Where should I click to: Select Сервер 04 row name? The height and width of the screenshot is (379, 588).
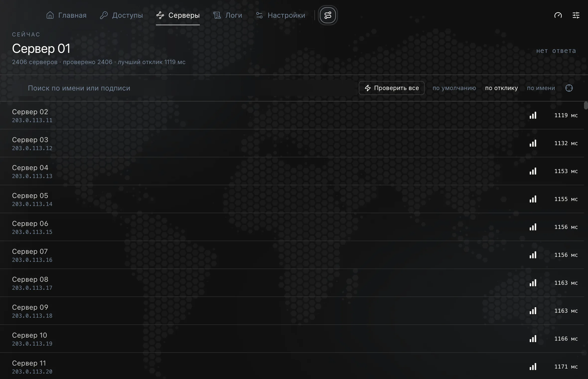coord(30,168)
